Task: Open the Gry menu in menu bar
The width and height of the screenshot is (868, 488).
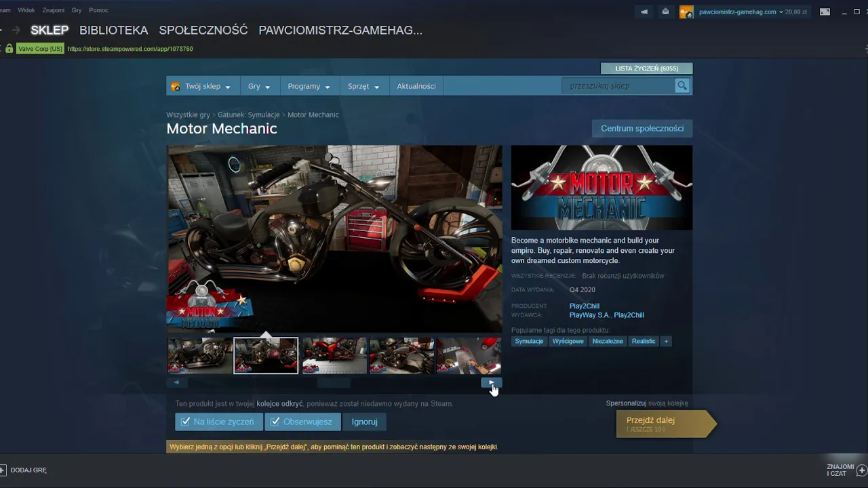Action: 77,10
